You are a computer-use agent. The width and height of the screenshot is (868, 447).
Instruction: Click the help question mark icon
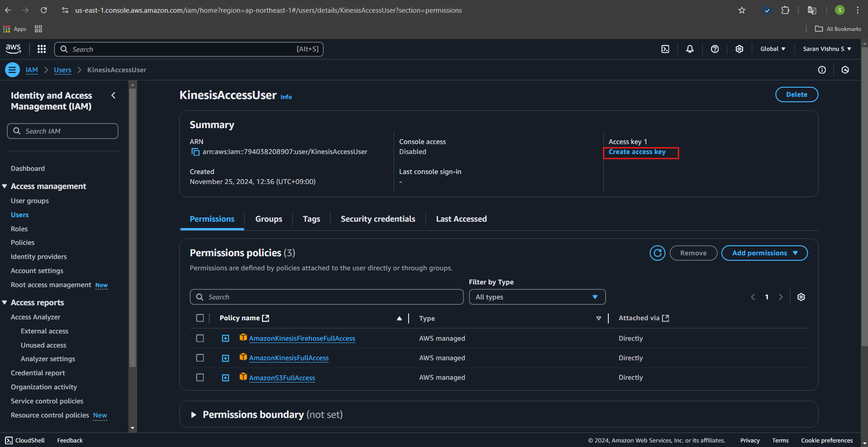(715, 49)
